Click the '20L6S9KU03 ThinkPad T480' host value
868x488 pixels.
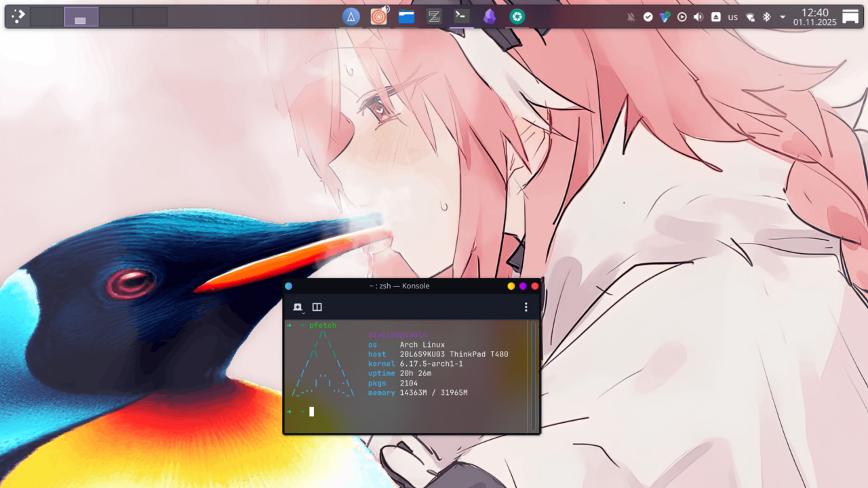point(454,354)
